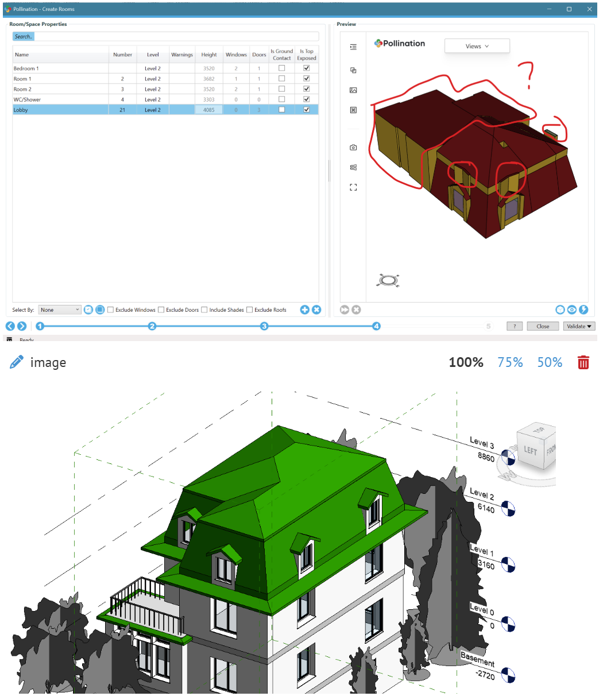Enable the Exclude Windows checkbox

111,310
